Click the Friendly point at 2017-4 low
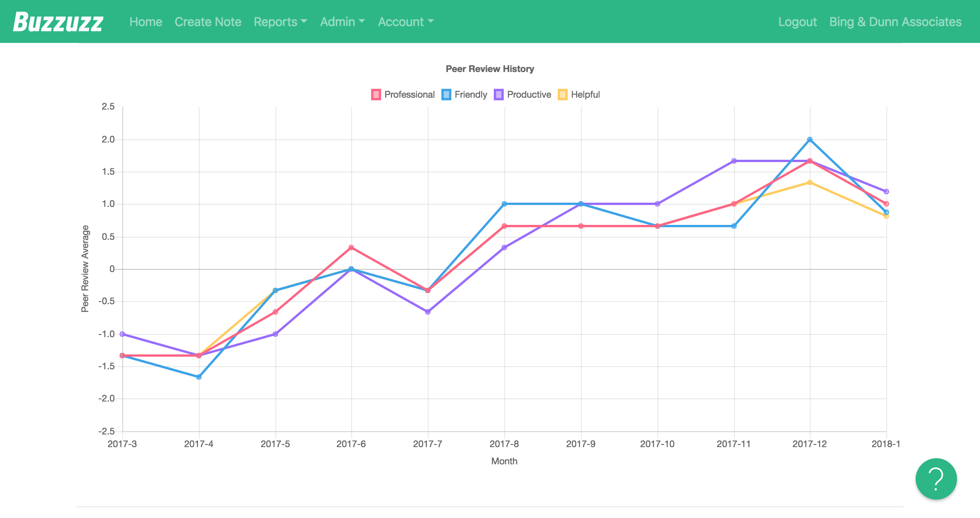 tap(199, 377)
